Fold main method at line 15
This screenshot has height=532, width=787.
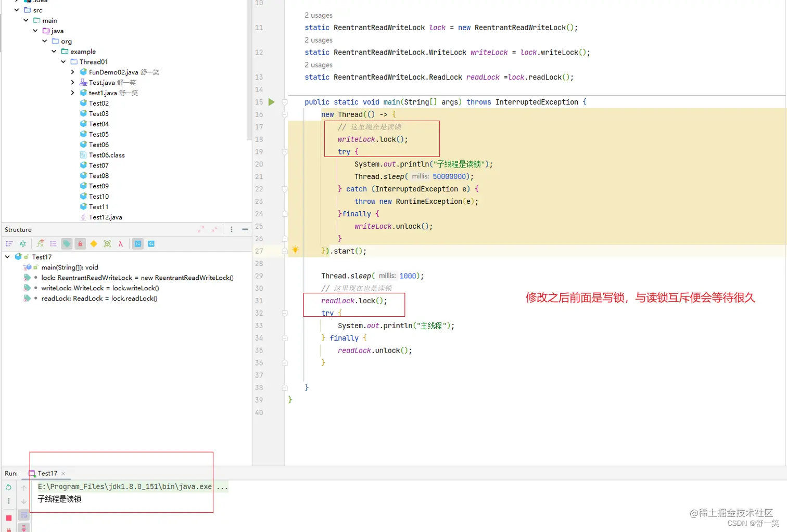pyautogui.click(x=285, y=102)
